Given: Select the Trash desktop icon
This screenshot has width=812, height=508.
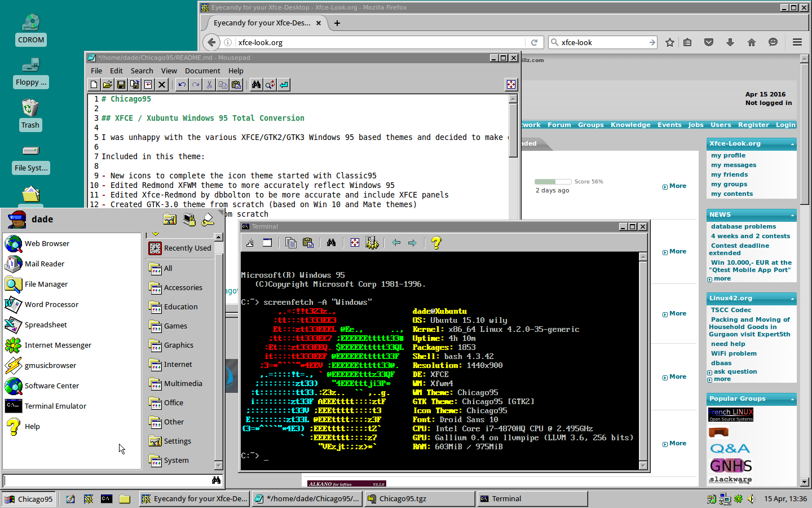Looking at the screenshot, I should [30, 115].
